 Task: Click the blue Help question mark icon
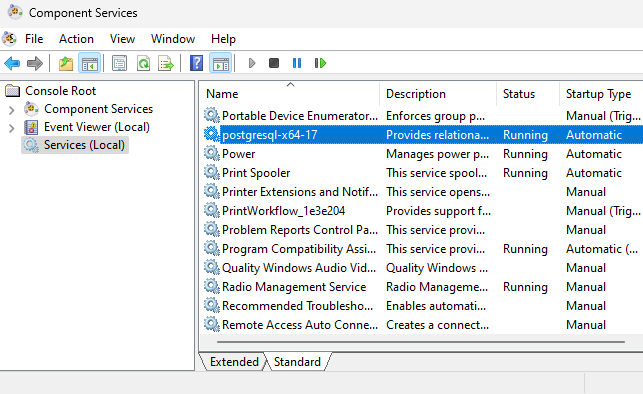point(196,63)
